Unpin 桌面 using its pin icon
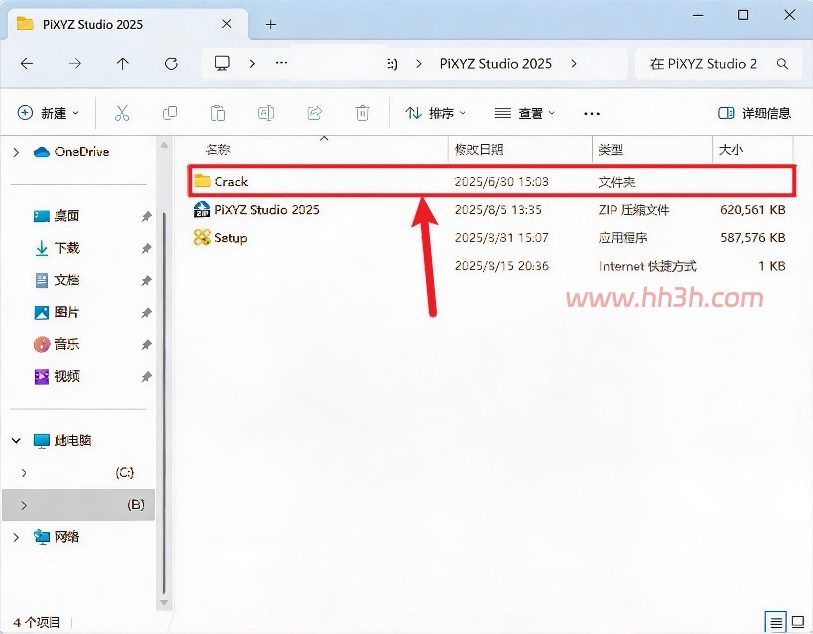 click(x=147, y=216)
